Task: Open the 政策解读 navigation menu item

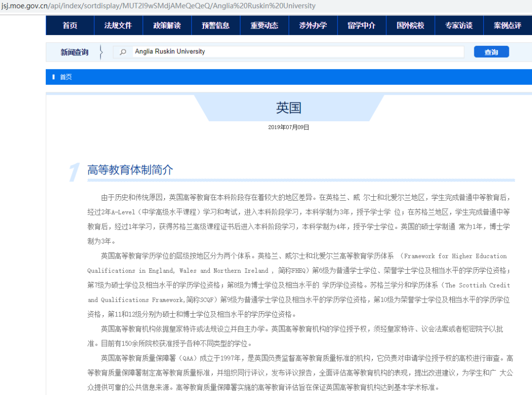Action: pos(166,25)
